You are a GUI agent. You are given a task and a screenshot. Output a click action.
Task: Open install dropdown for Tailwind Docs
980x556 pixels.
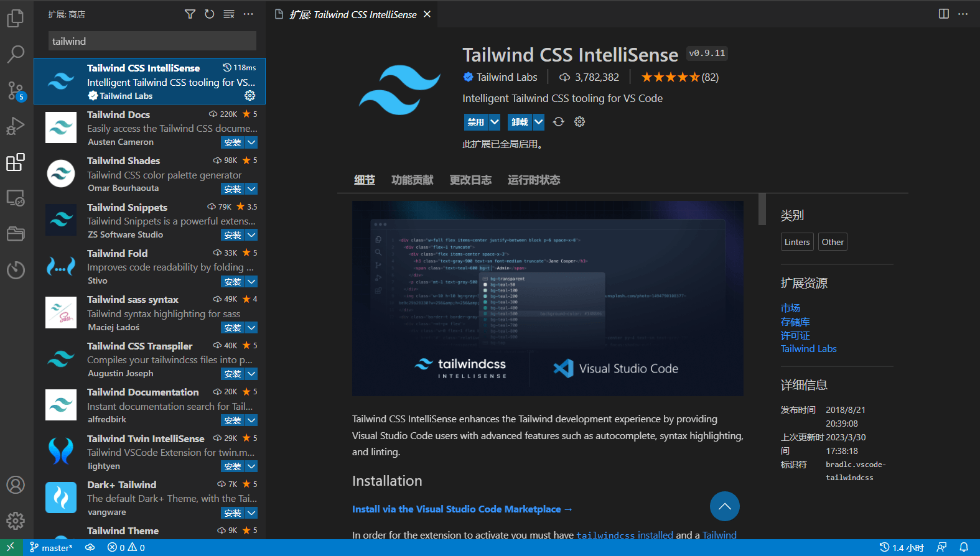[x=251, y=142]
